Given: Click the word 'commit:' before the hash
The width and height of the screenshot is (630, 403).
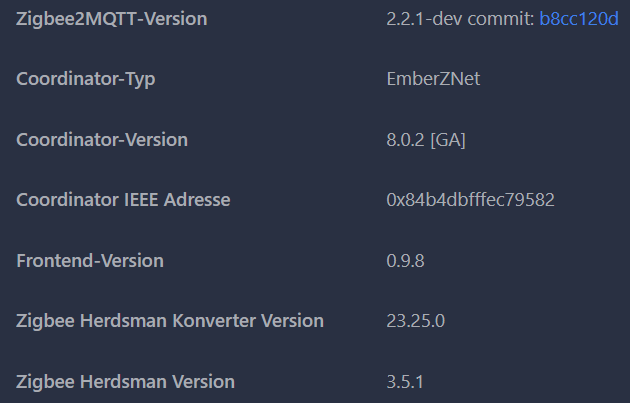Looking at the screenshot, I should coord(501,19).
